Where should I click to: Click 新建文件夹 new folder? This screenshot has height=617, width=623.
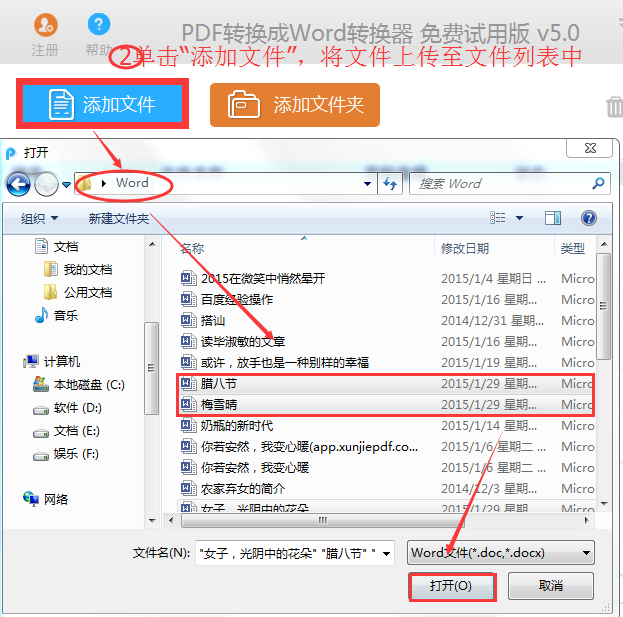[118, 218]
